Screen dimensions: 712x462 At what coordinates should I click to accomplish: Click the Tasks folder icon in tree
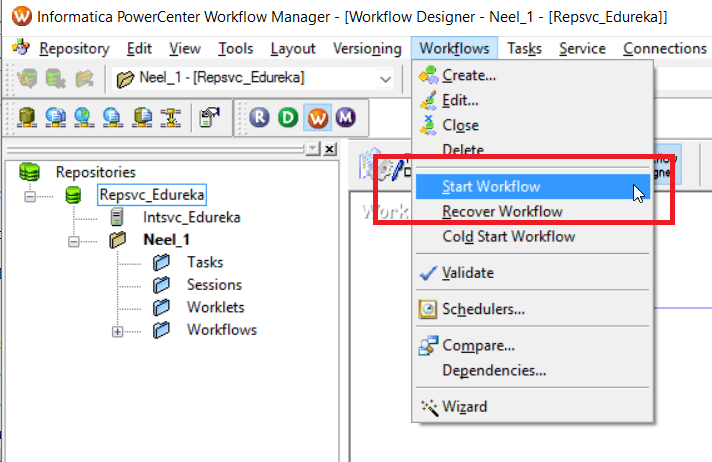[161, 262]
